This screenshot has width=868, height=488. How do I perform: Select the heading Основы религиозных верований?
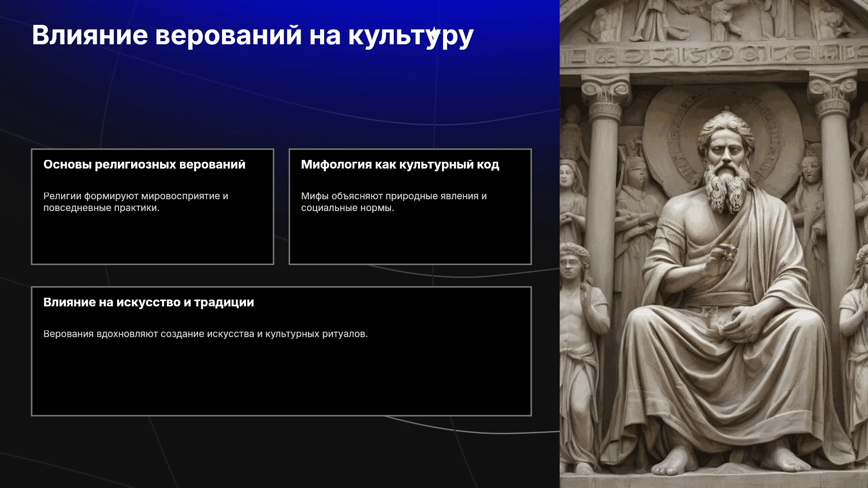[x=144, y=164]
